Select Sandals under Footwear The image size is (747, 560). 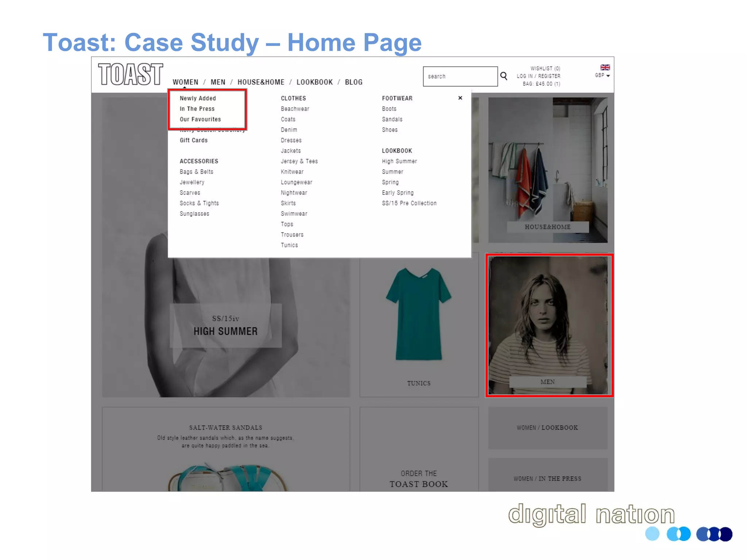click(392, 119)
